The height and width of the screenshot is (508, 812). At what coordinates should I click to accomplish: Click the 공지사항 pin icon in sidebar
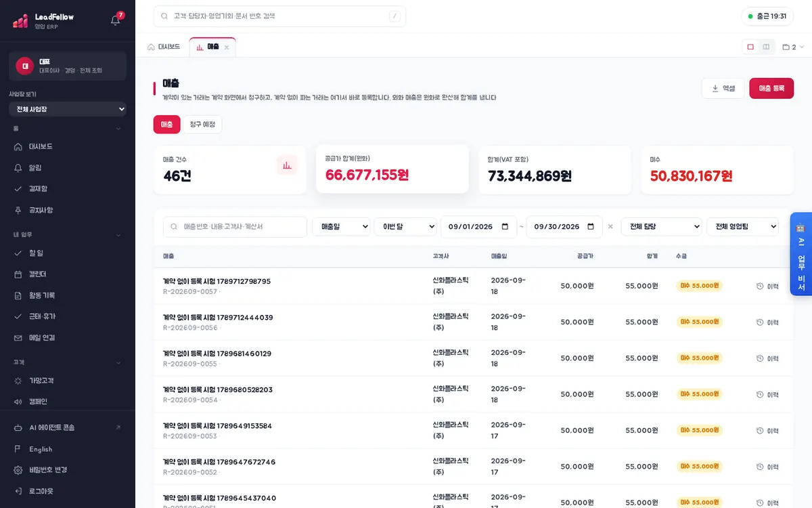(x=18, y=210)
